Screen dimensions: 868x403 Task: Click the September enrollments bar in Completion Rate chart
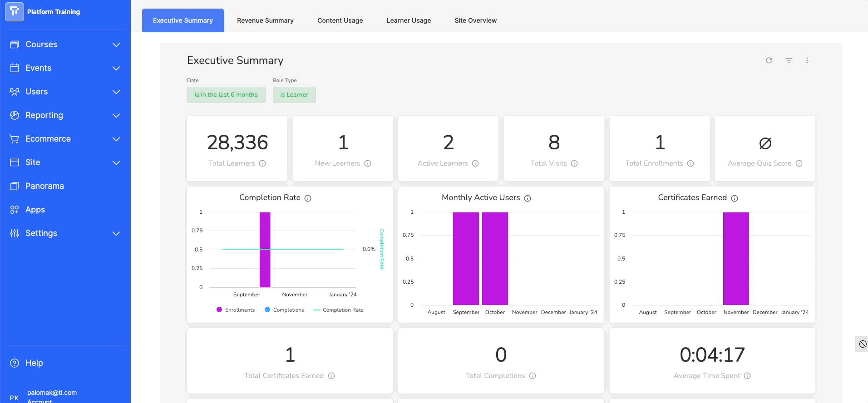(x=265, y=250)
